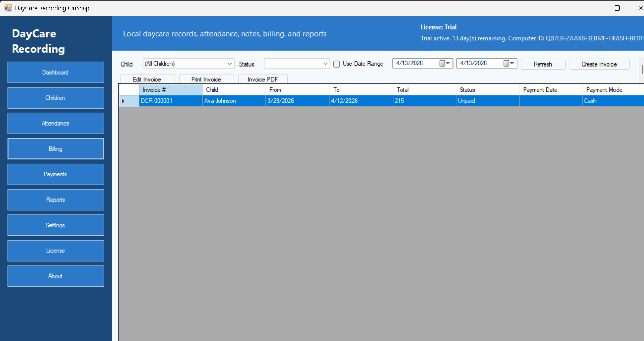Export using the Invoice PDF button
644x341 pixels.
pyautogui.click(x=263, y=79)
